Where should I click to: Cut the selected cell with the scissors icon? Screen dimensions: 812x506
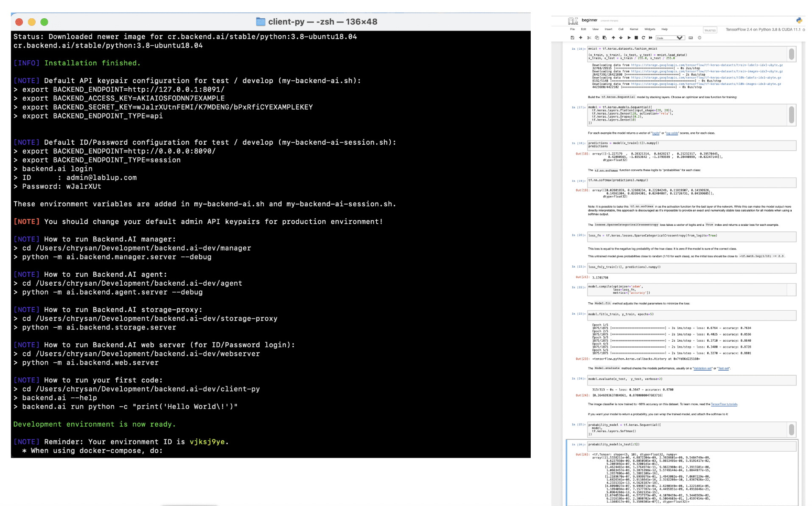(x=589, y=38)
